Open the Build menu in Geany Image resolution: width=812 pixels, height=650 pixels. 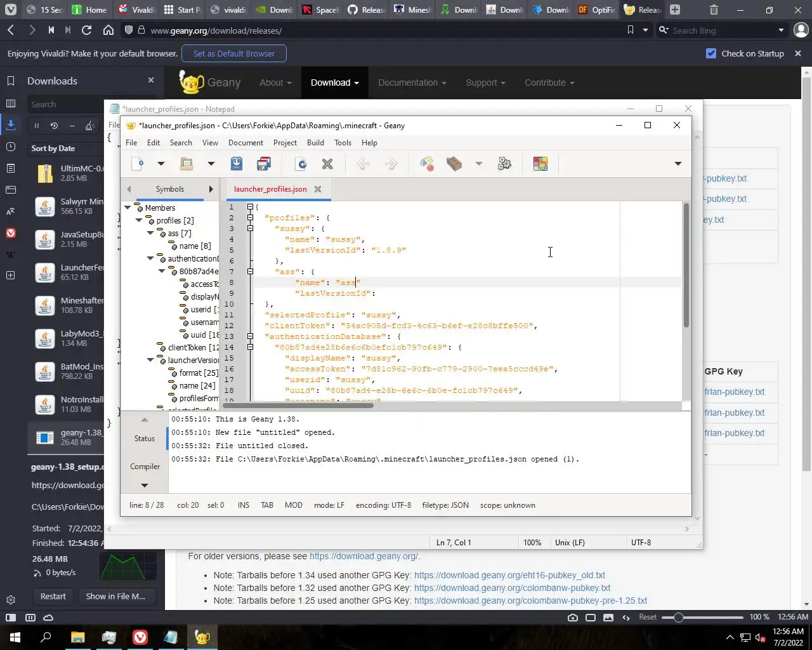315,143
